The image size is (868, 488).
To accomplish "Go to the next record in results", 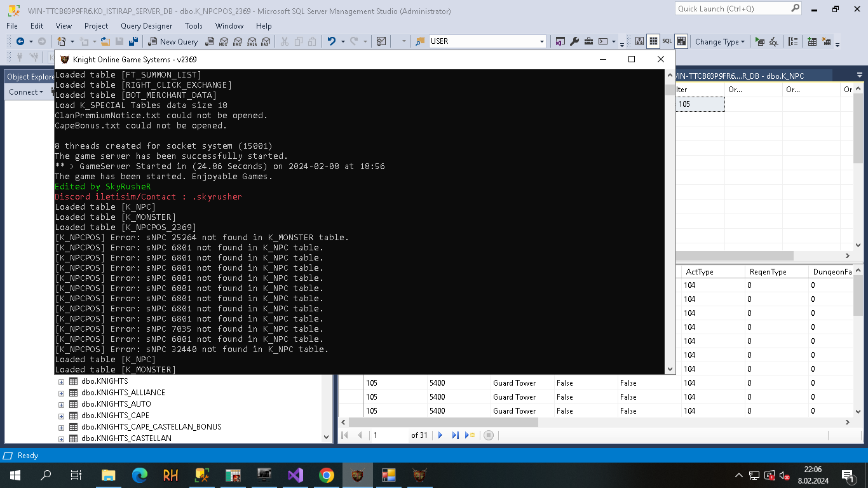I will [x=440, y=435].
